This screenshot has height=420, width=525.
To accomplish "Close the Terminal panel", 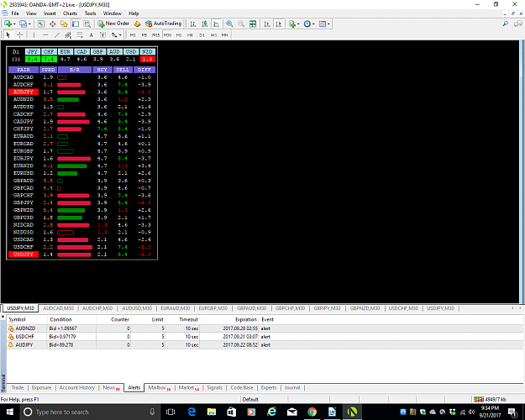I will [x=3, y=316].
